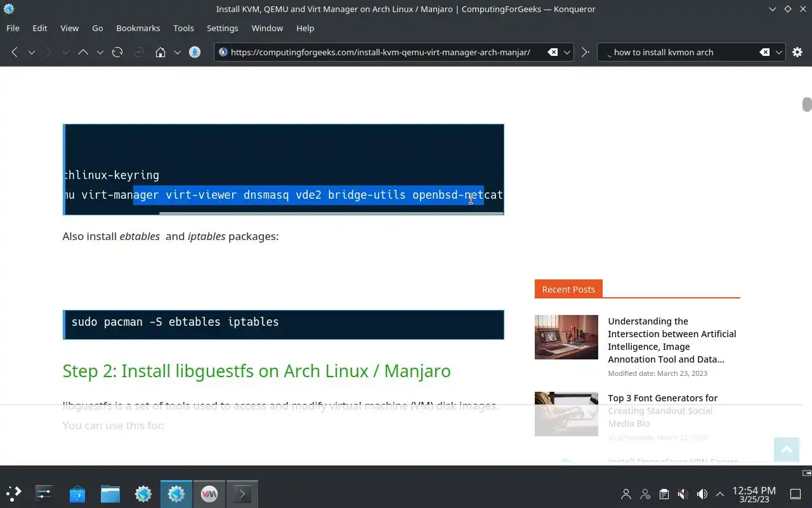812x508 pixels.
Task: Open the Home button dropdown arrow
Action: [x=177, y=52]
